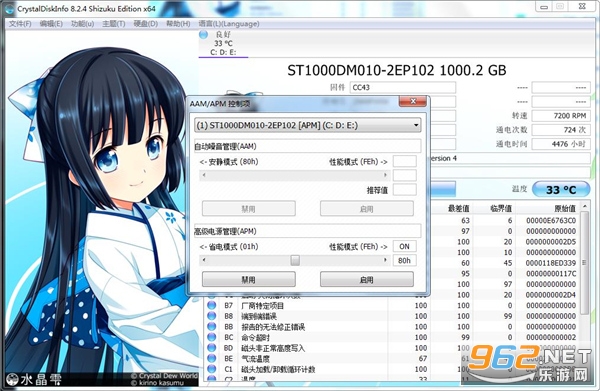600x391 pixels.
Task: Open the 硬盘(D) menu
Action: [x=145, y=24]
